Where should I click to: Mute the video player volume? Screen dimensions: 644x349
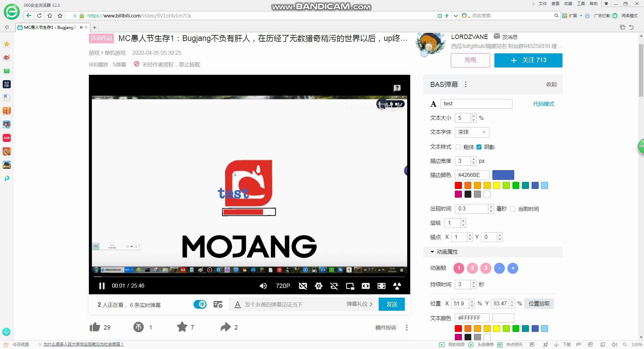coord(263,286)
